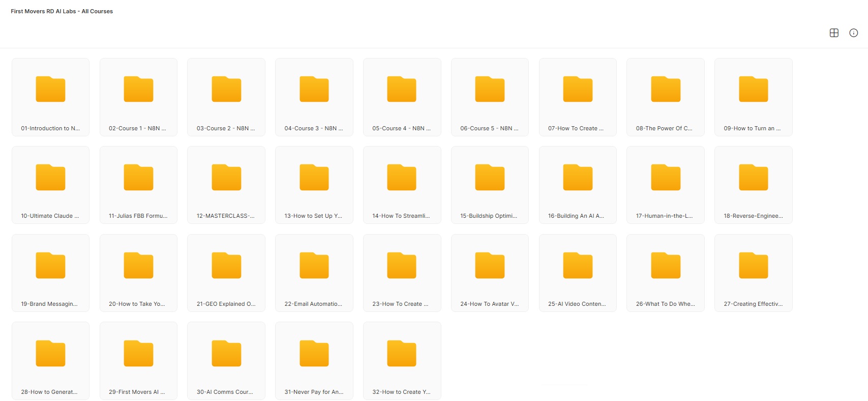Viewport: 868px width, 401px height.
Task: Click the 12-MASTERCLASS folder icon
Action: (226, 178)
